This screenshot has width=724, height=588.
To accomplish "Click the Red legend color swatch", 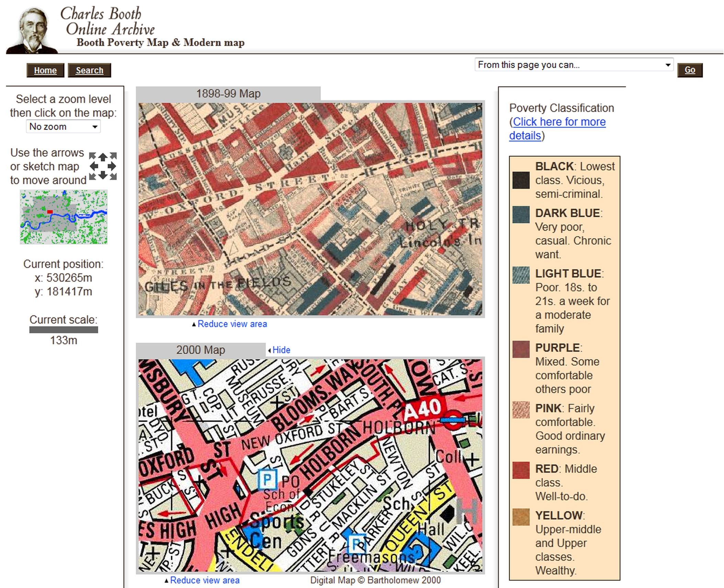I will (521, 470).
